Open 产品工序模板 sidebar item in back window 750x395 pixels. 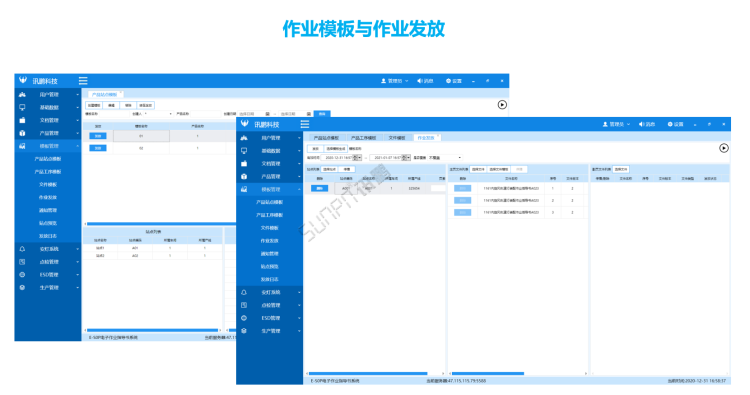click(48, 172)
